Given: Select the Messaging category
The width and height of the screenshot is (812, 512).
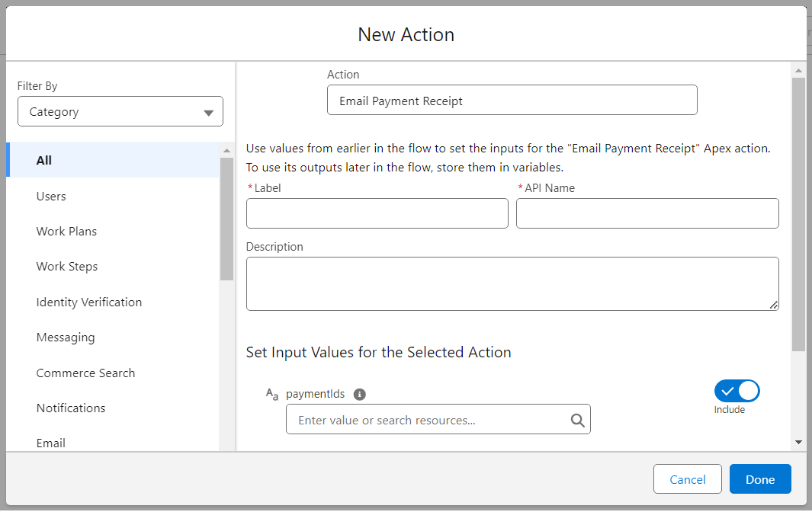Looking at the screenshot, I should (66, 338).
